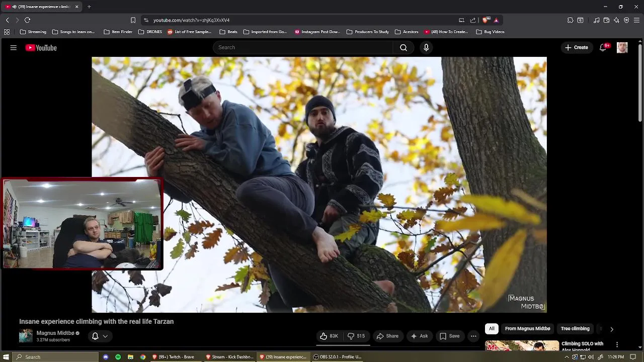Click the YouTube search magnifier button

coord(404,47)
